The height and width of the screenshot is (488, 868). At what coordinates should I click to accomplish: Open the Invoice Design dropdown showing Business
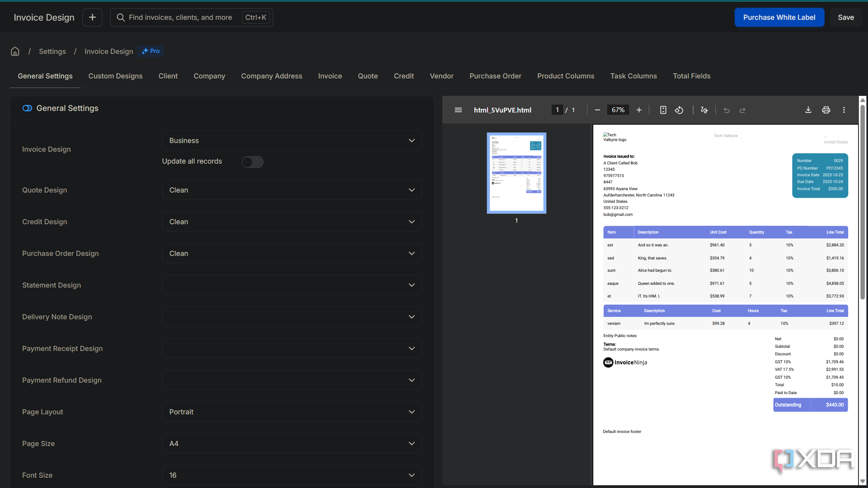click(292, 141)
